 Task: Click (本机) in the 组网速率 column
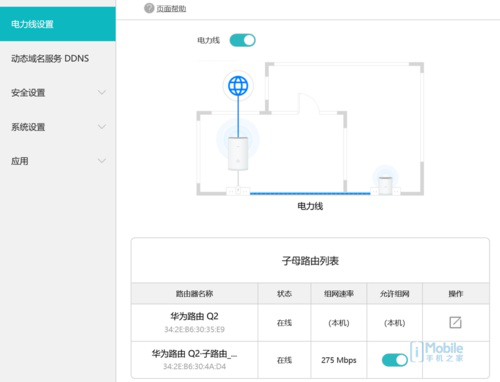pyautogui.click(x=339, y=323)
